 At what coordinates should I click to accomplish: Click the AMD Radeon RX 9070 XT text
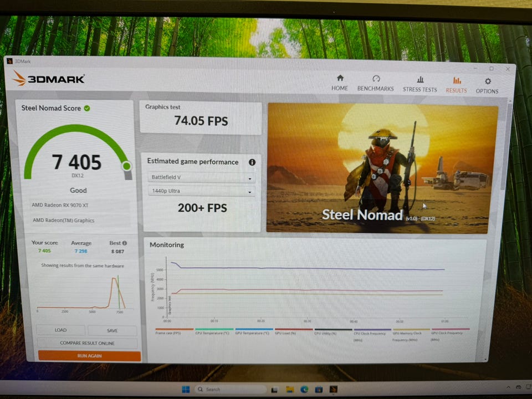click(x=60, y=205)
